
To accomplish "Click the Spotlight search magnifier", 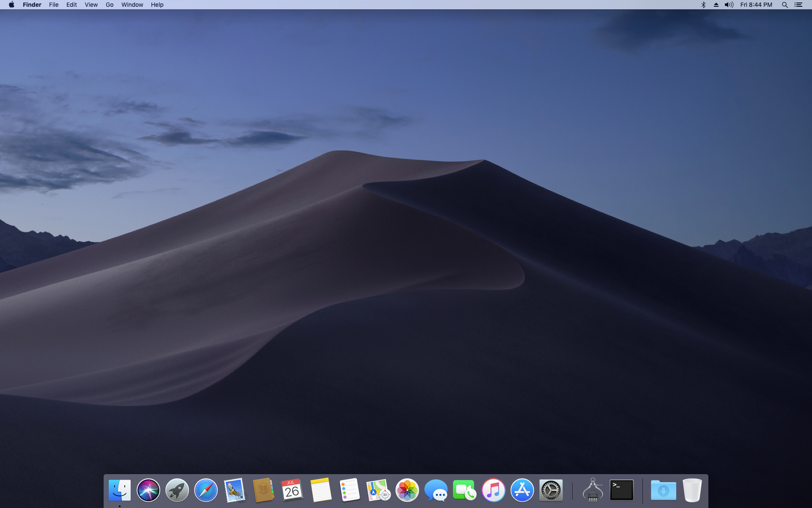I will click(x=785, y=5).
